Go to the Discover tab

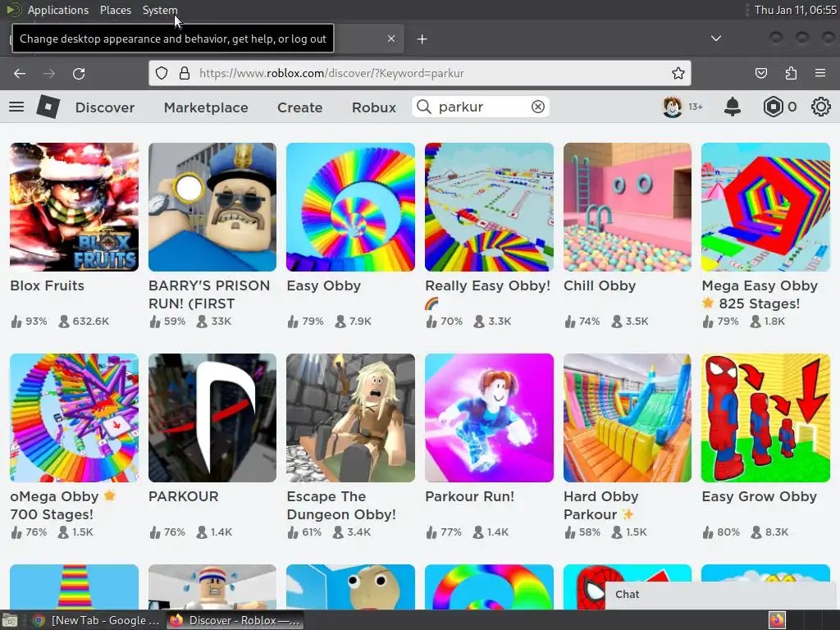pos(105,107)
